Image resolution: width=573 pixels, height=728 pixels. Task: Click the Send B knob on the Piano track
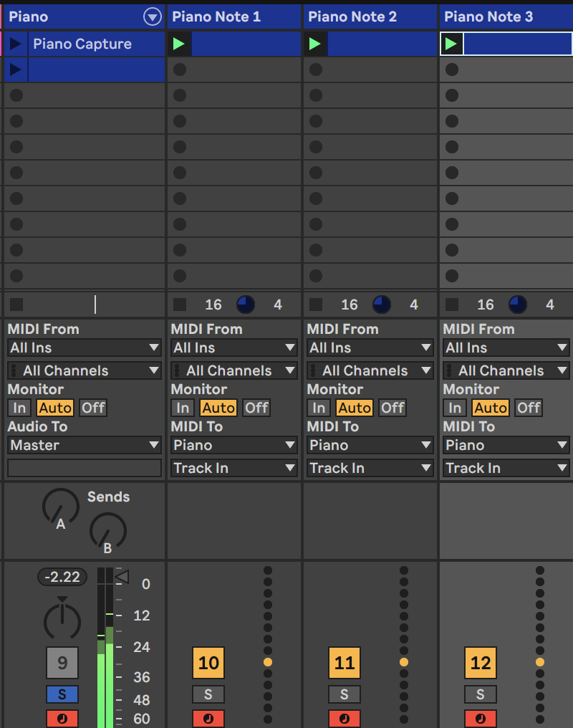108,532
